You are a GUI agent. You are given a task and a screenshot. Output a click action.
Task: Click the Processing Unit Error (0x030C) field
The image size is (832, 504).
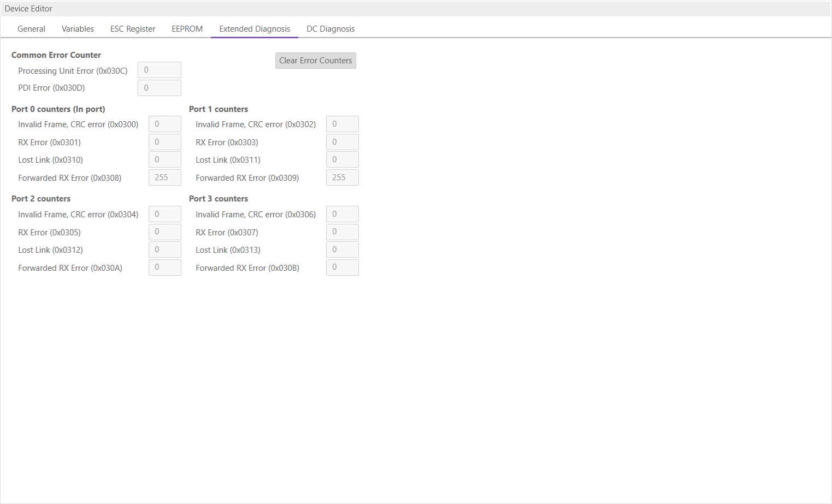click(x=159, y=70)
